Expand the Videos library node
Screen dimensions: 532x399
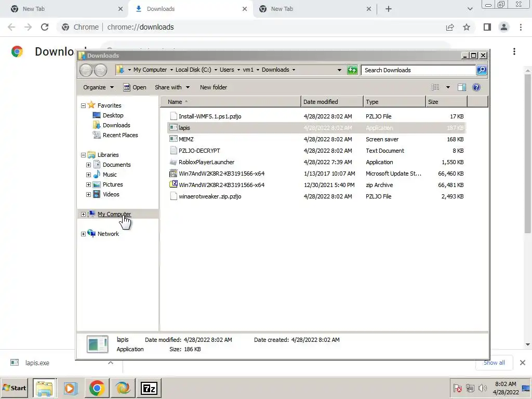[x=88, y=194]
